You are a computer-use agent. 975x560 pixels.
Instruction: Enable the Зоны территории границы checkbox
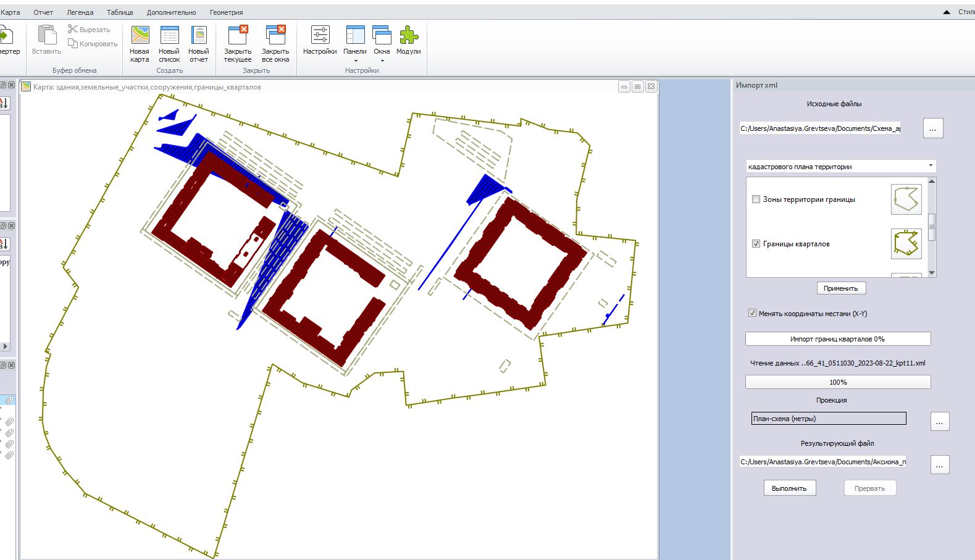756,199
